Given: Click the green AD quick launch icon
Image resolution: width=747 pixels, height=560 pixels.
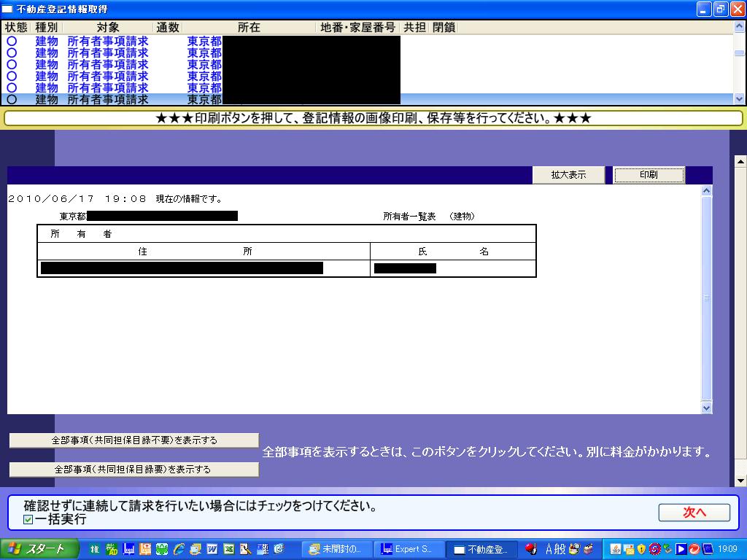Looking at the screenshot, I should click(112, 549).
